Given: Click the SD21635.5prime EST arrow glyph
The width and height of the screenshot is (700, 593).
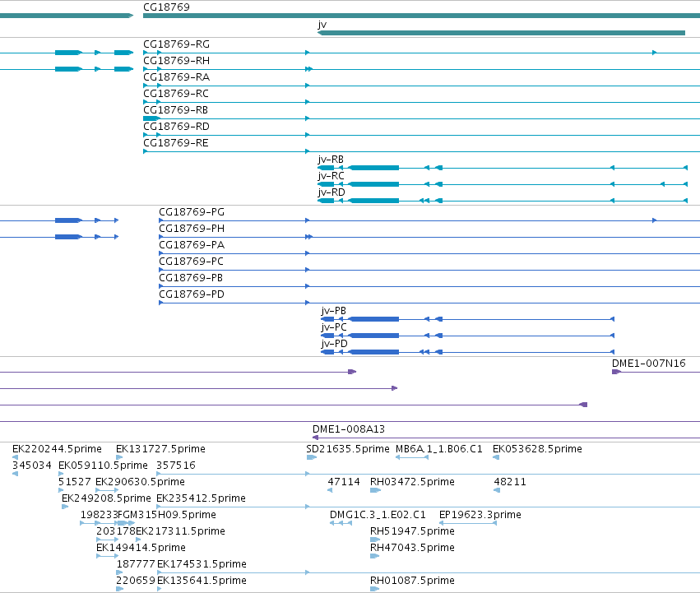Looking at the screenshot, I should 312,457.
